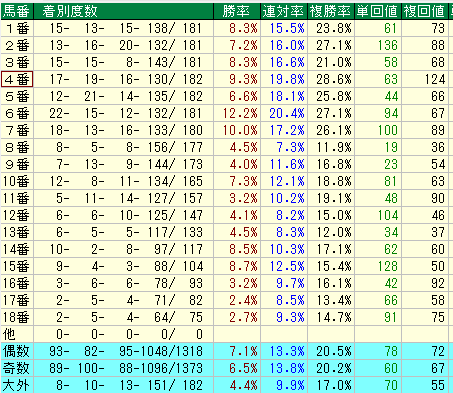Click the 12番 row label

(x=17, y=216)
